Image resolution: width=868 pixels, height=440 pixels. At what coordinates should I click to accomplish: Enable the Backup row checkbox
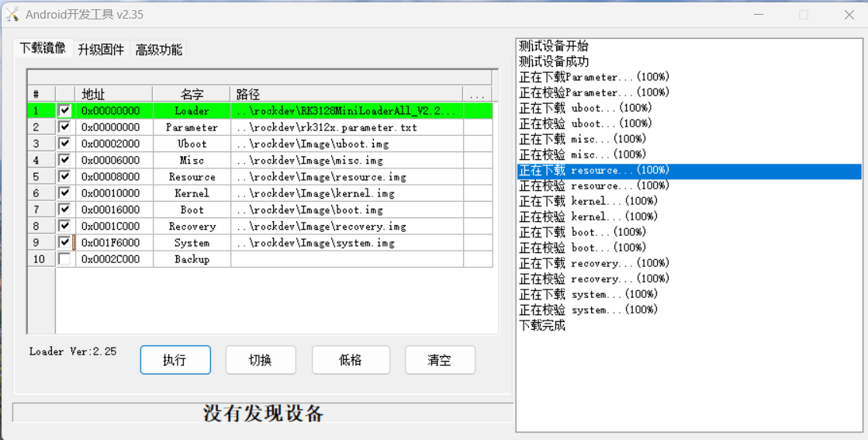pos(64,259)
